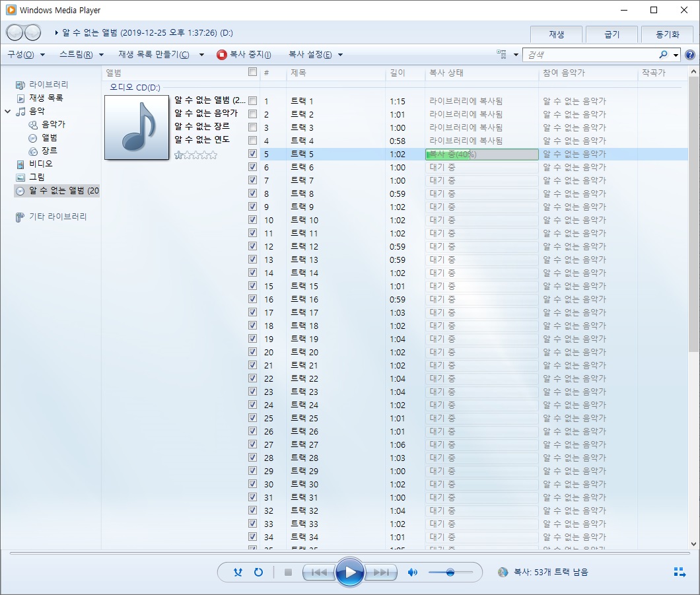This screenshot has width=700, height=595.
Task: Expand view options dropdown arrow
Action: point(516,55)
